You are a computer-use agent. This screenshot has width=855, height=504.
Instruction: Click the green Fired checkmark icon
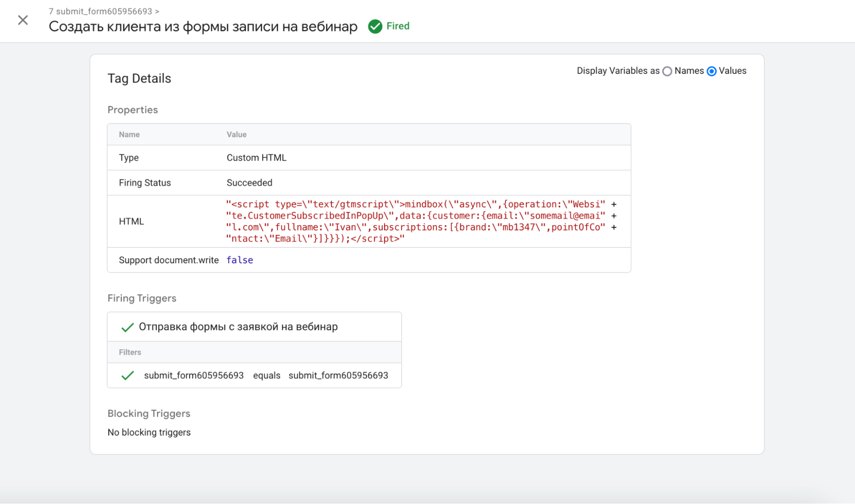(x=375, y=27)
